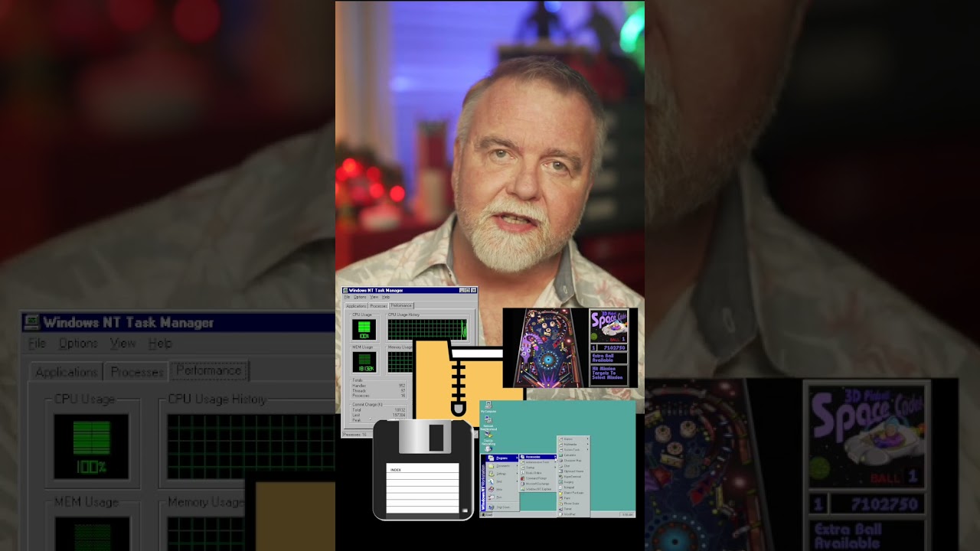
Task: Launch Command Prompt from Programs submenu
Action: 538,478
